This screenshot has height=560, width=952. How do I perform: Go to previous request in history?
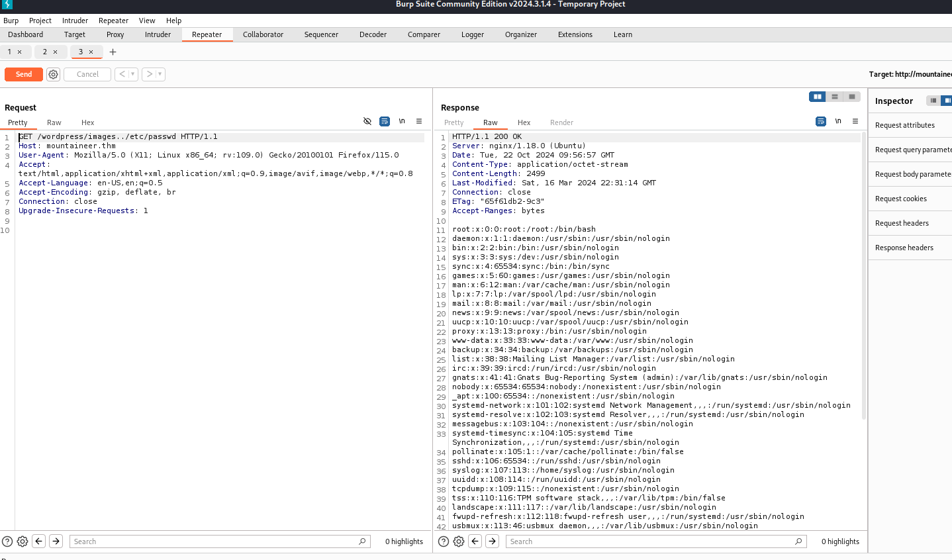point(122,74)
